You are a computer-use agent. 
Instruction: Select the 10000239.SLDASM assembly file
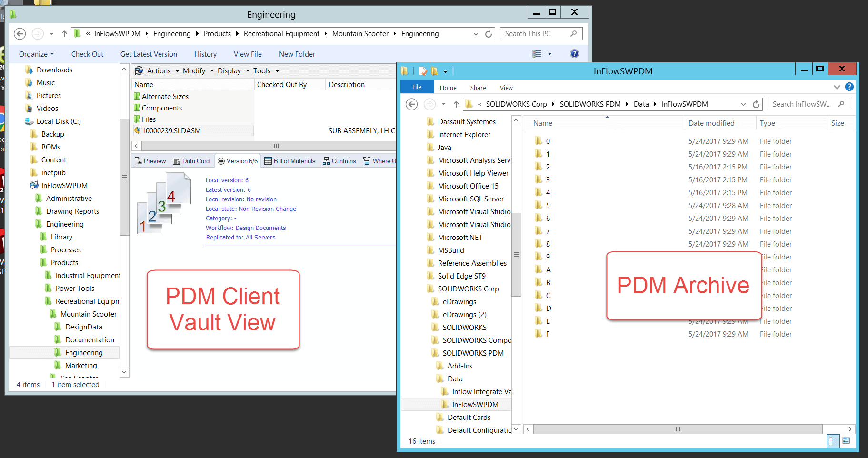(171, 131)
